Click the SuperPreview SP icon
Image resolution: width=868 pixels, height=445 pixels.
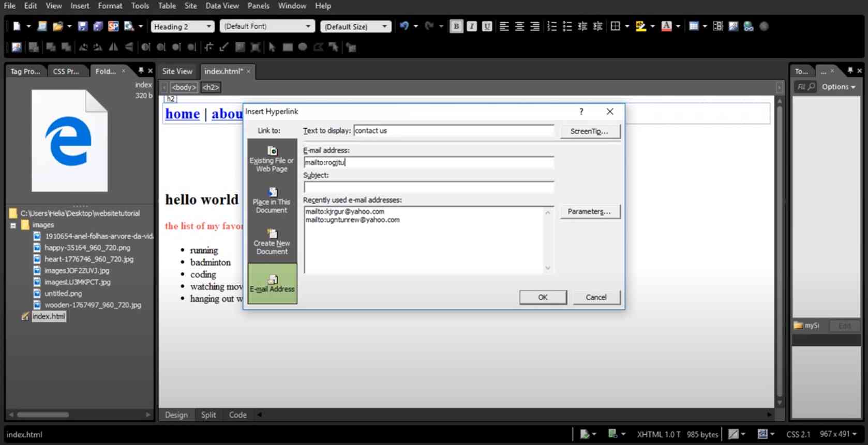(x=113, y=26)
